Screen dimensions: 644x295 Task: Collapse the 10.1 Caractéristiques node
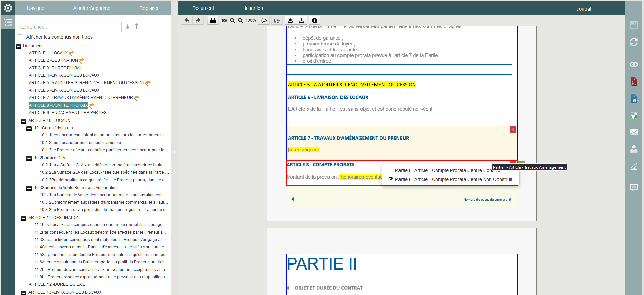point(29,129)
